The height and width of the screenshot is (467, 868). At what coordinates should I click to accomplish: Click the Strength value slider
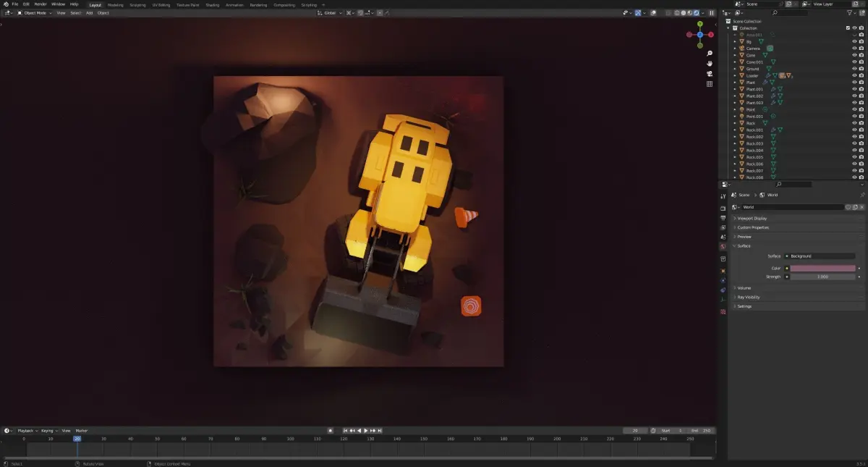click(x=822, y=277)
